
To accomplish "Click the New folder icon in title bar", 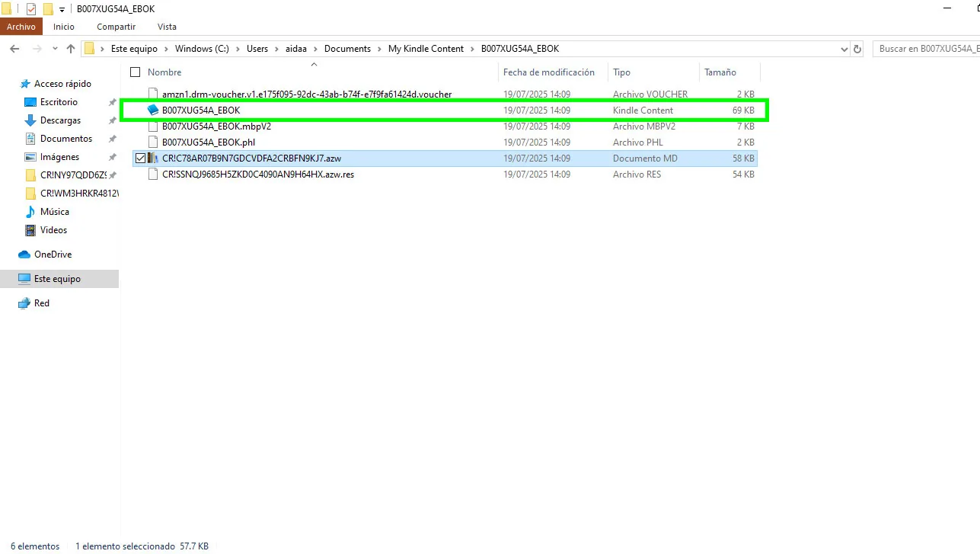I will click(48, 9).
